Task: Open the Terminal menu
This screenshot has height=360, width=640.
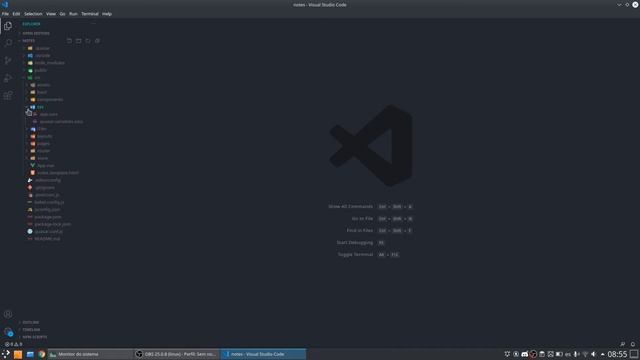Action: click(90, 14)
